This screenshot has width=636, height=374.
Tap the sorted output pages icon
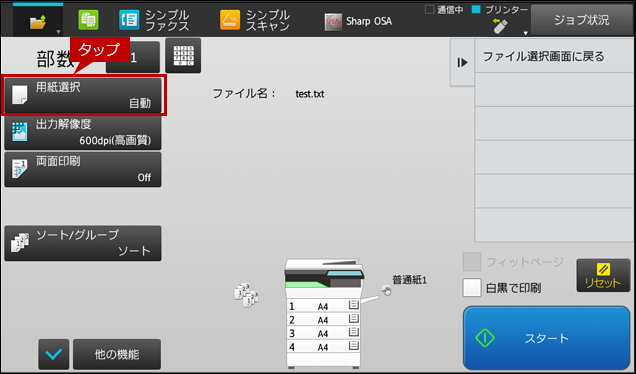point(246,295)
